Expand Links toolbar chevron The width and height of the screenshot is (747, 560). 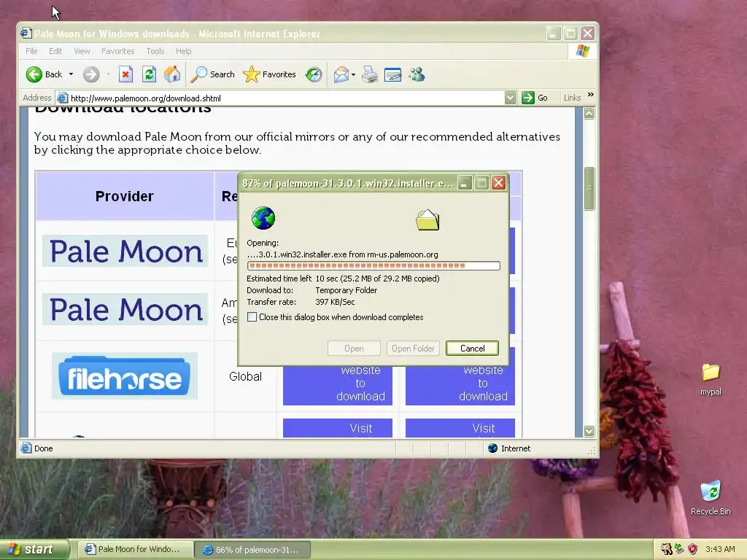click(x=591, y=94)
